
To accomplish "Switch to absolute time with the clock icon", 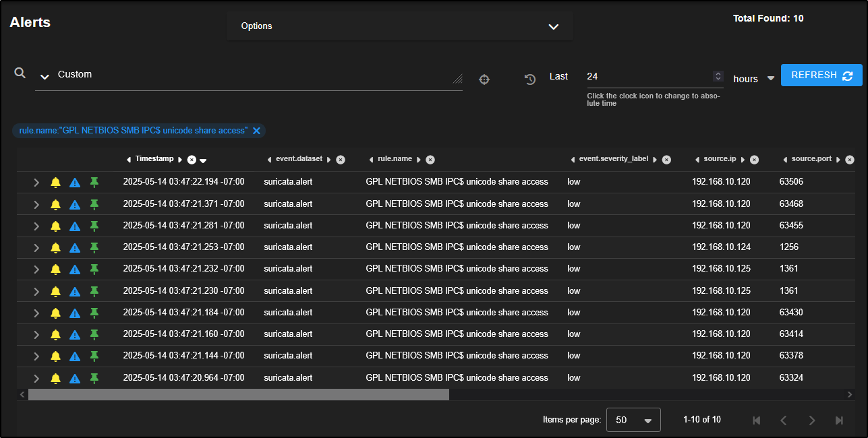I will pos(530,80).
